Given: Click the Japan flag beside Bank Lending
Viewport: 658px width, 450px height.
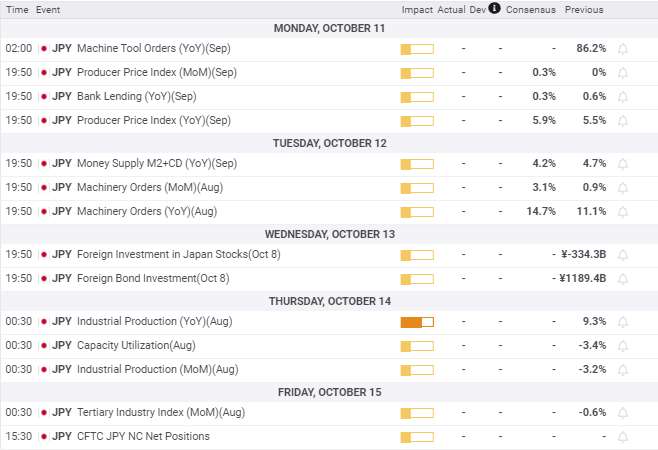Looking at the screenshot, I should [x=43, y=96].
